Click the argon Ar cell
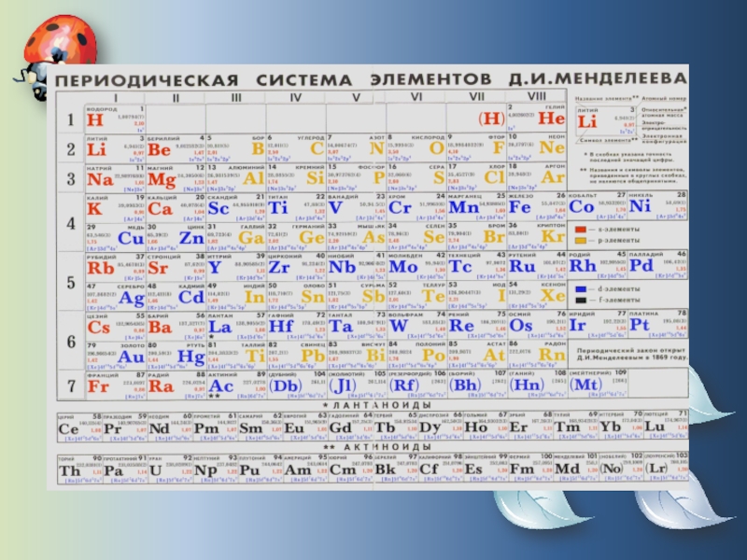The image size is (747, 560). pos(536,177)
